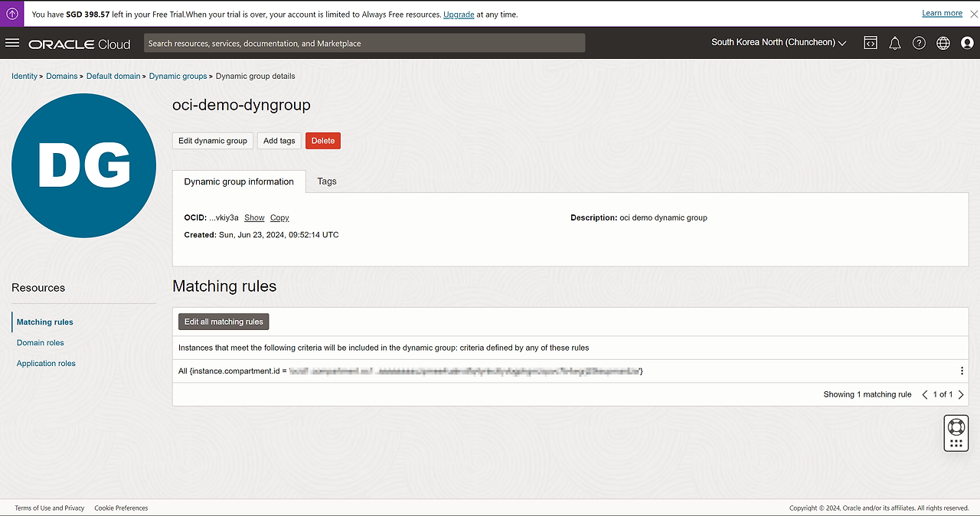View notifications bell icon

pos(894,44)
